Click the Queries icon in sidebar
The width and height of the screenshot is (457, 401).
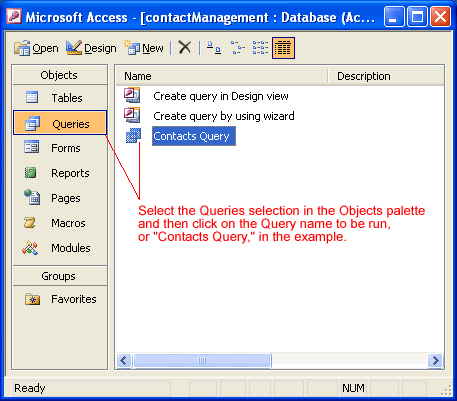click(x=32, y=123)
